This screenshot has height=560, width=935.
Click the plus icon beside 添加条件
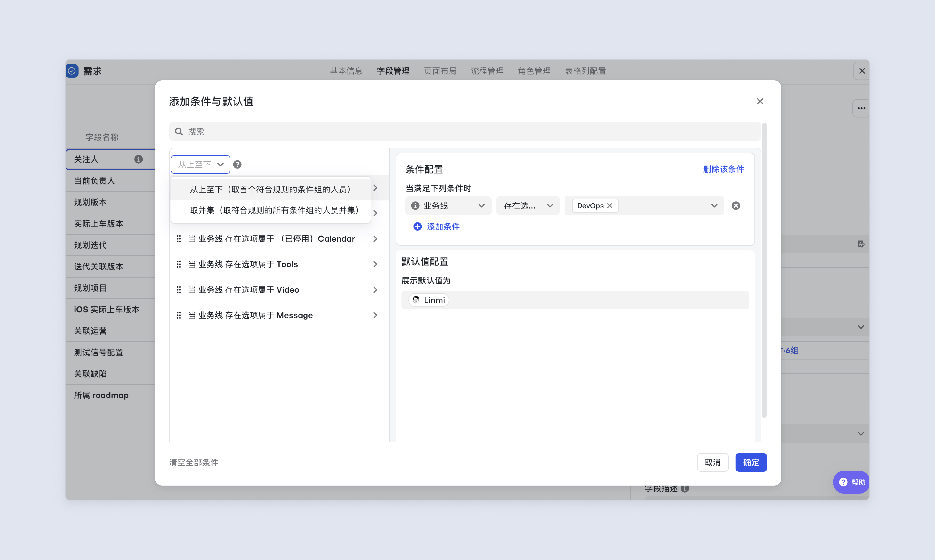pyautogui.click(x=417, y=226)
